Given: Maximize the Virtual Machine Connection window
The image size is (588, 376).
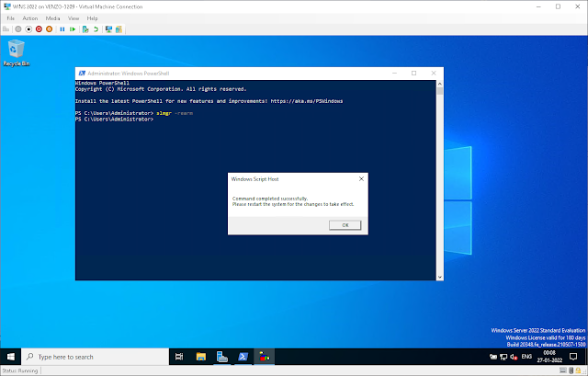Looking at the screenshot, I should (558, 6).
